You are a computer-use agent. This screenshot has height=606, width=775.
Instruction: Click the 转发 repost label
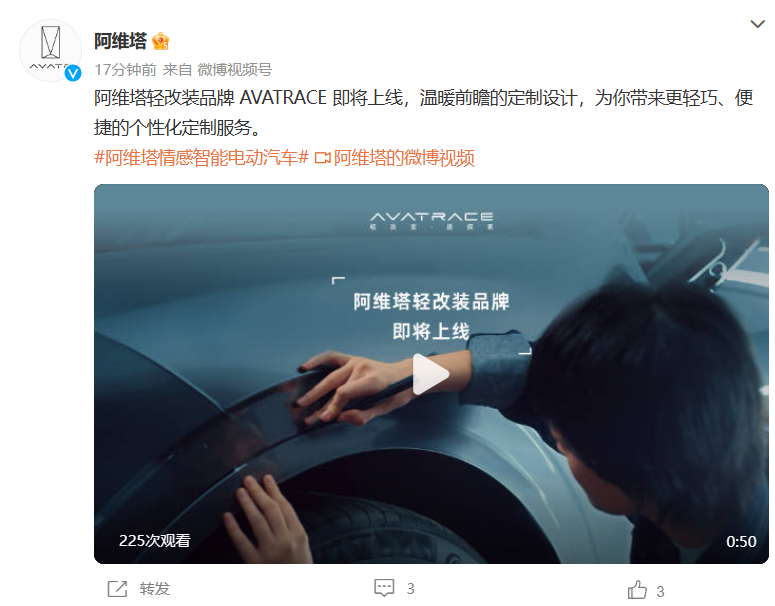(x=155, y=589)
